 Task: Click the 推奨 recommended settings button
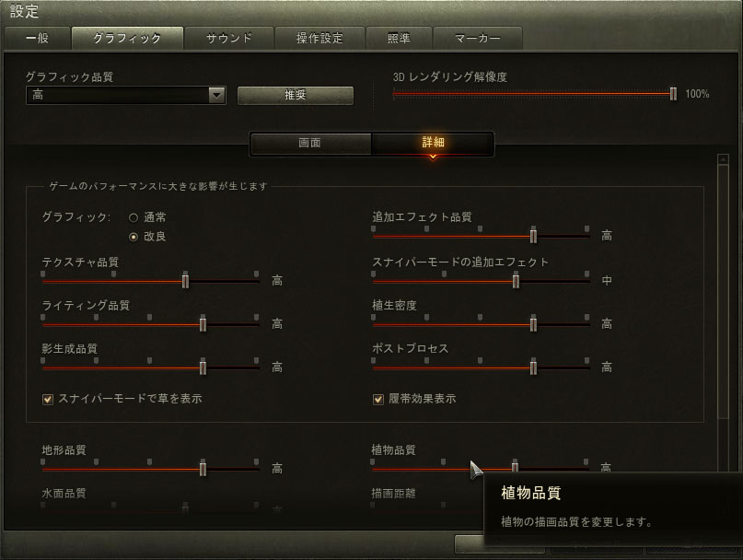(x=296, y=95)
